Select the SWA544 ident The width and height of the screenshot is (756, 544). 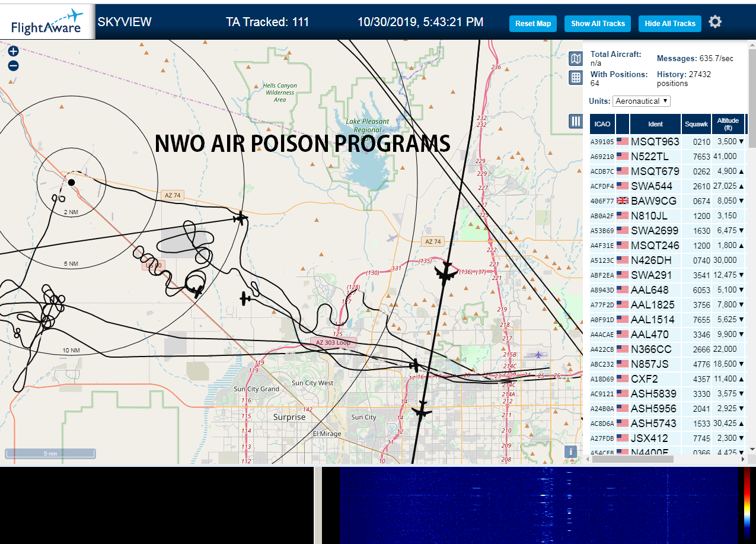(x=652, y=186)
